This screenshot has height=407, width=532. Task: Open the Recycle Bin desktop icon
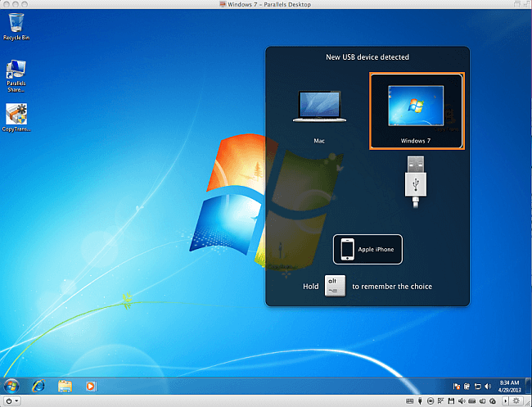point(16,26)
